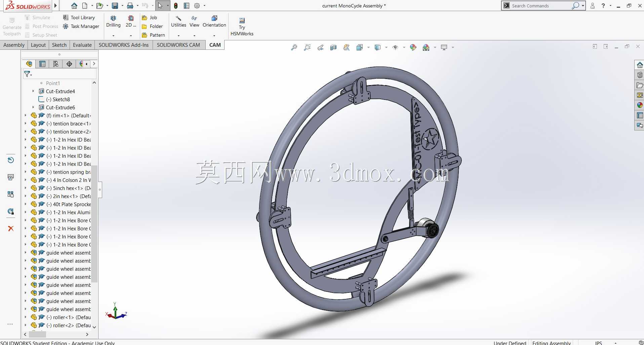Viewport: 644px width, 345px height.
Task: Click the IPS unit system status
Action: pos(599,343)
